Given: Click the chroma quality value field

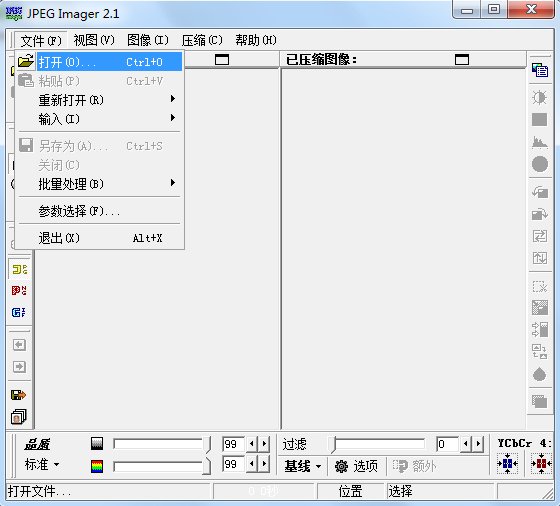Looking at the screenshot, I should click(234, 464).
